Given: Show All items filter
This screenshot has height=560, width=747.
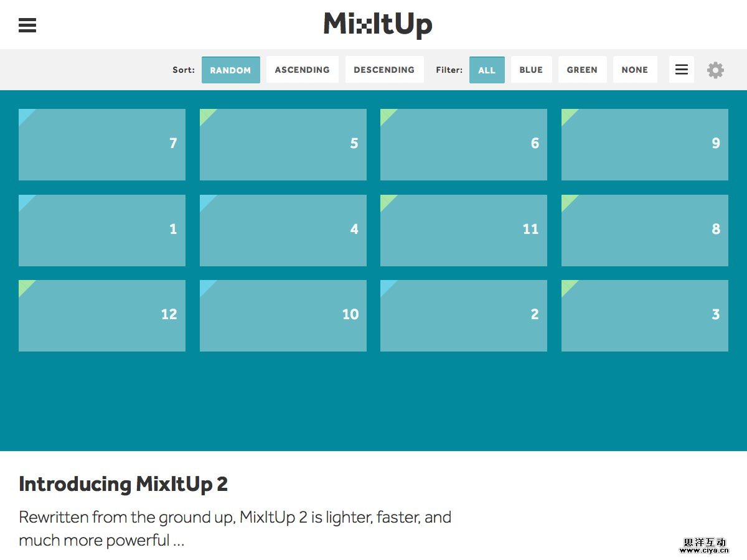Looking at the screenshot, I should (487, 70).
